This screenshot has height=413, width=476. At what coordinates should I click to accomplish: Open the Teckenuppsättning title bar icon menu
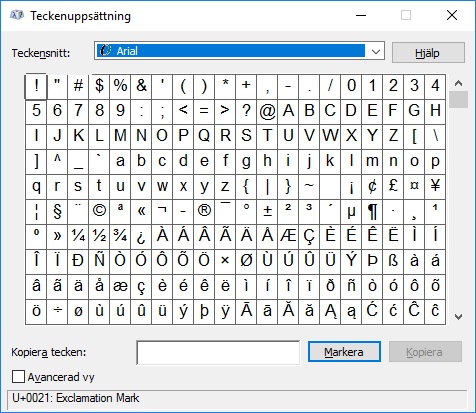pos(17,15)
